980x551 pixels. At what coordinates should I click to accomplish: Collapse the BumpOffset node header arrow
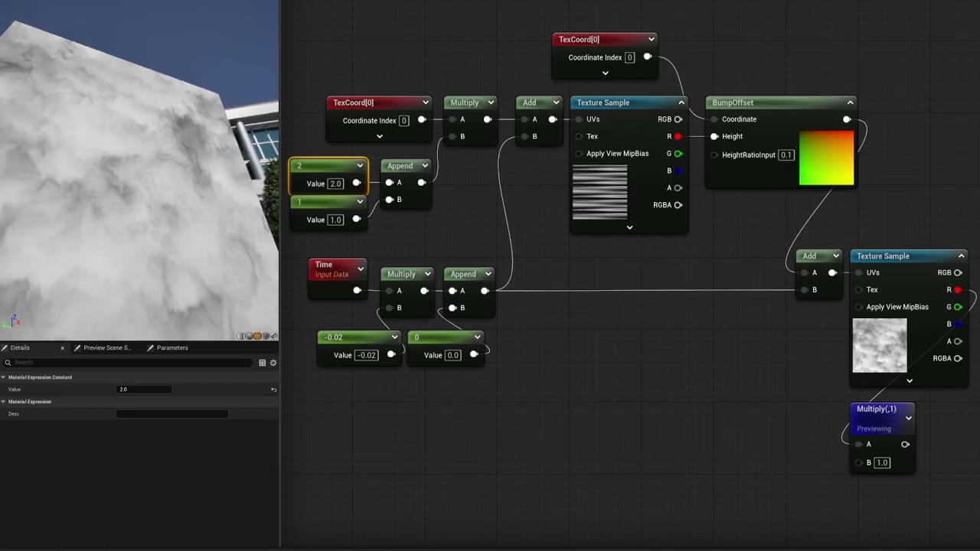point(850,103)
